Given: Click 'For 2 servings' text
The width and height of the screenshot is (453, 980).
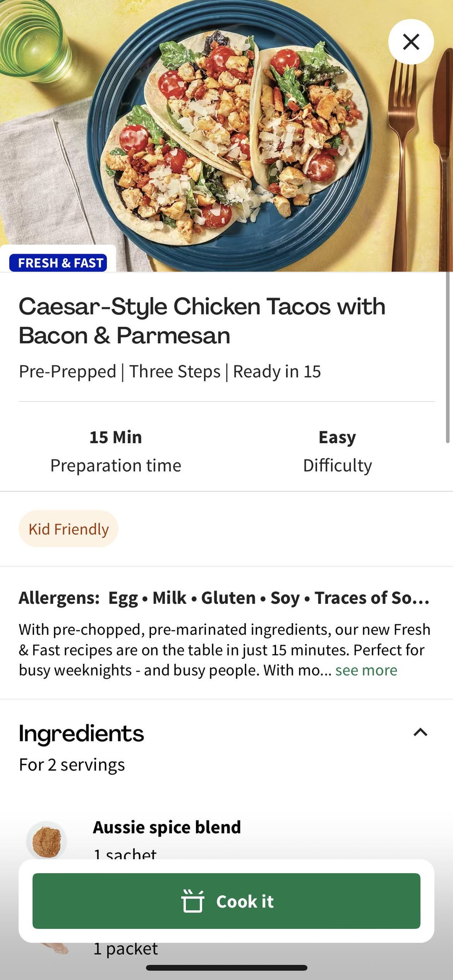Looking at the screenshot, I should click(x=72, y=765).
